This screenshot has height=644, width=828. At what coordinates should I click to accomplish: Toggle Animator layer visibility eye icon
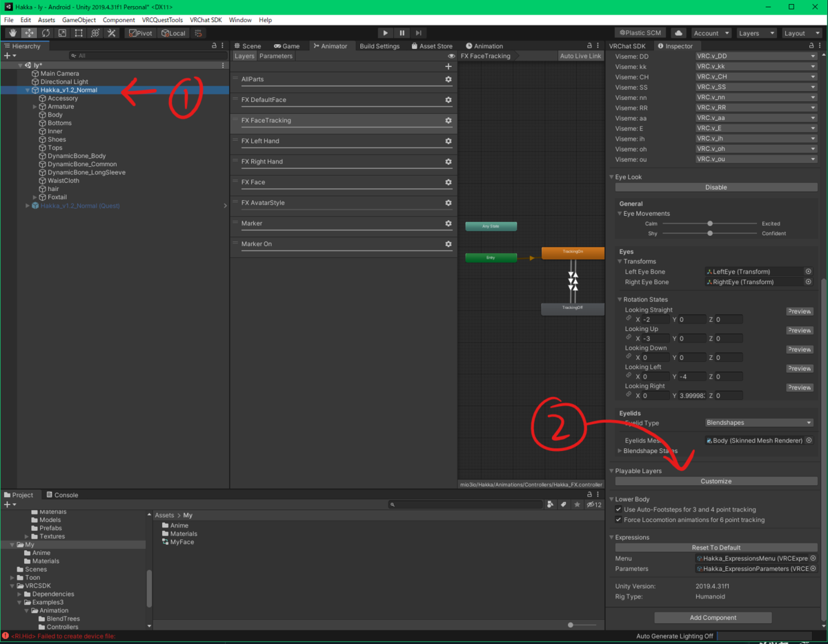[x=451, y=56]
